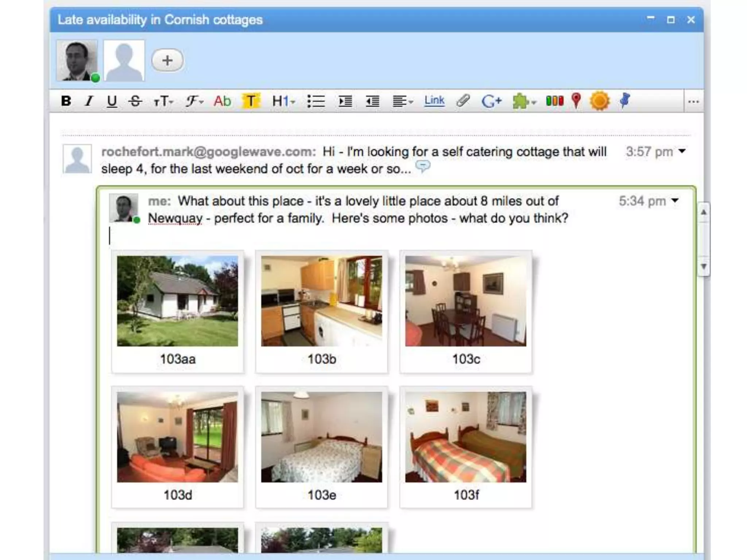Click the Google search G+ icon

click(x=491, y=101)
